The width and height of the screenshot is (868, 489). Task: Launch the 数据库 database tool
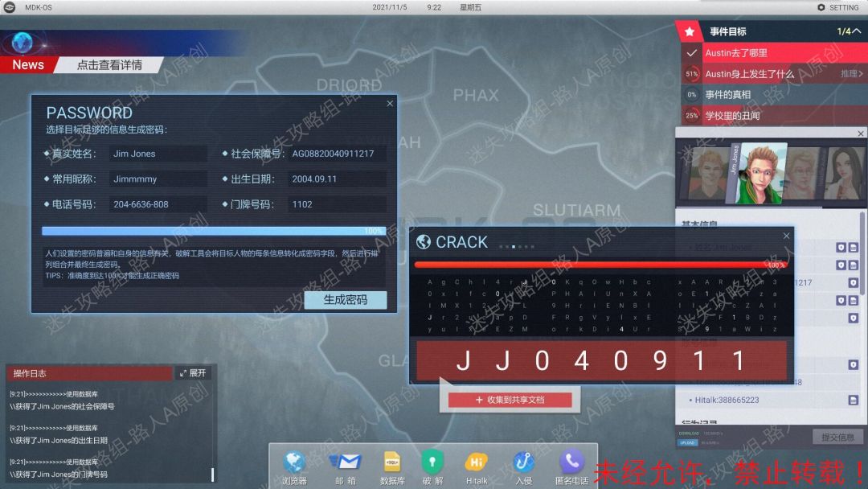point(392,467)
